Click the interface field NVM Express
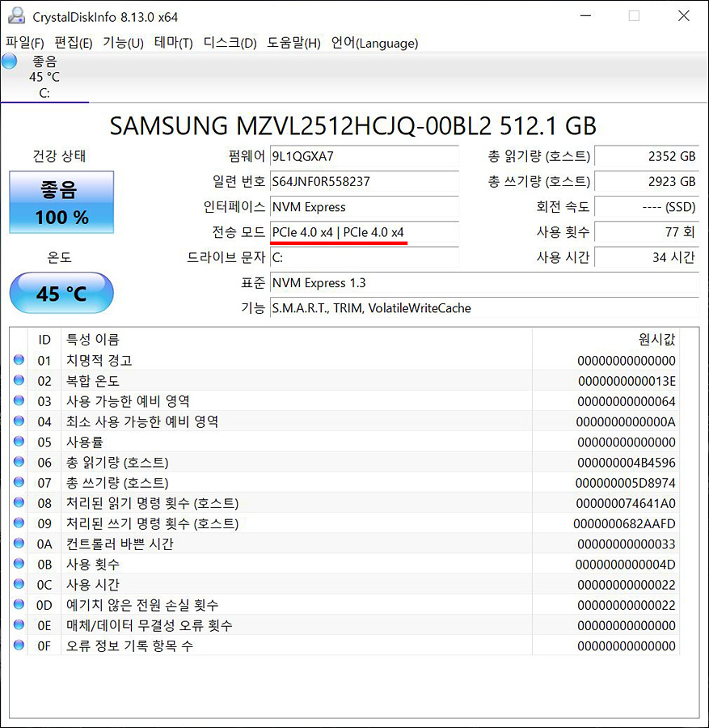 (365, 206)
